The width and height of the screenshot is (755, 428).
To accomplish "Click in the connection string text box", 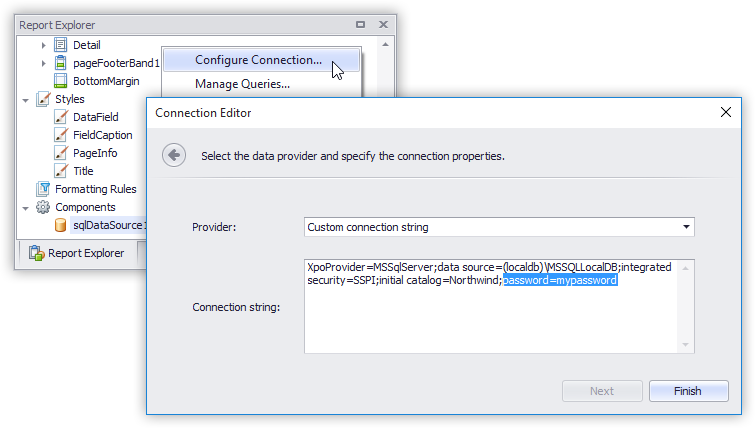I will 498,320.
